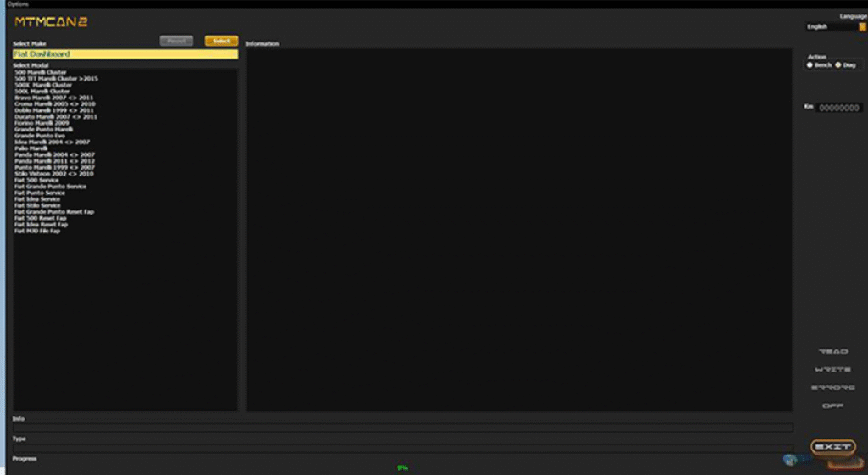The width and height of the screenshot is (868, 475).
Task: Select model "Grande Punto Marelli"
Action: click(44, 130)
